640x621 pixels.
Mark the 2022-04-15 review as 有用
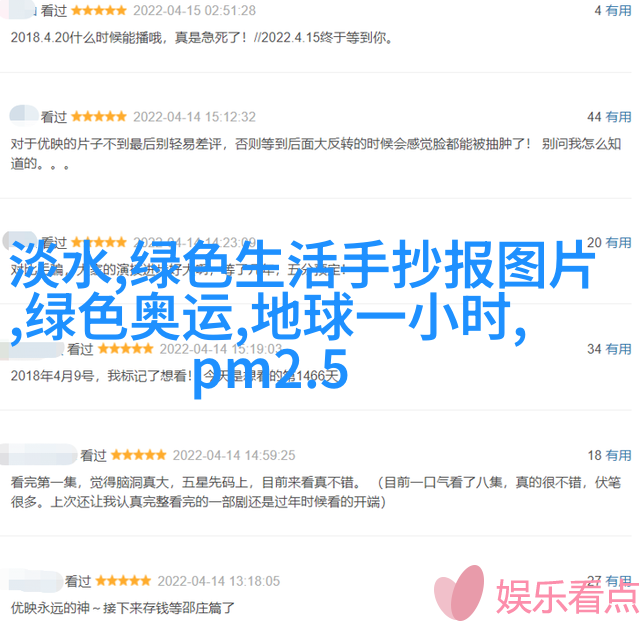click(x=618, y=11)
